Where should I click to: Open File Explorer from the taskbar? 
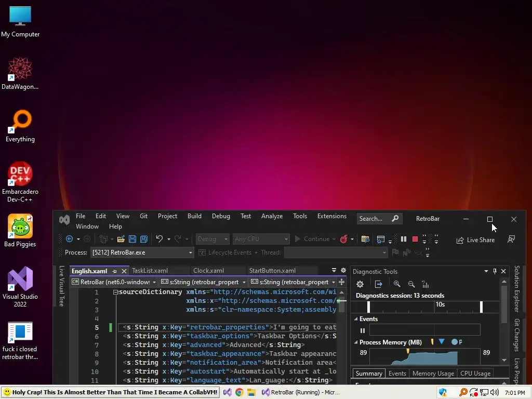(x=251, y=392)
